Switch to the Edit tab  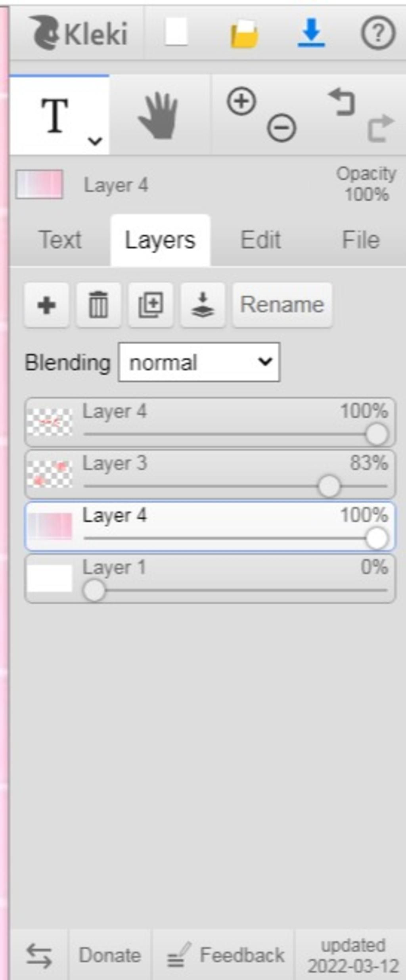pyautogui.click(x=261, y=240)
